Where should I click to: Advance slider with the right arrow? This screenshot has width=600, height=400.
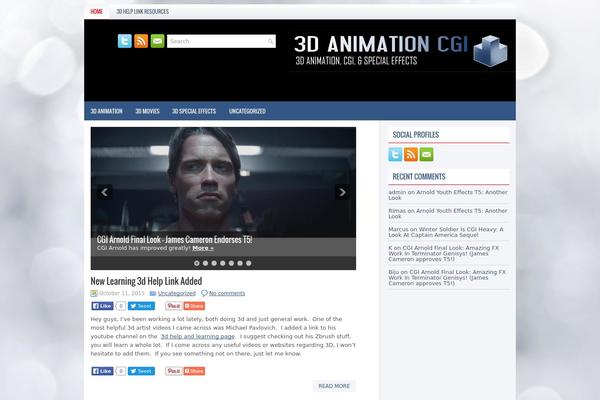pyautogui.click(x=342, y=192)
